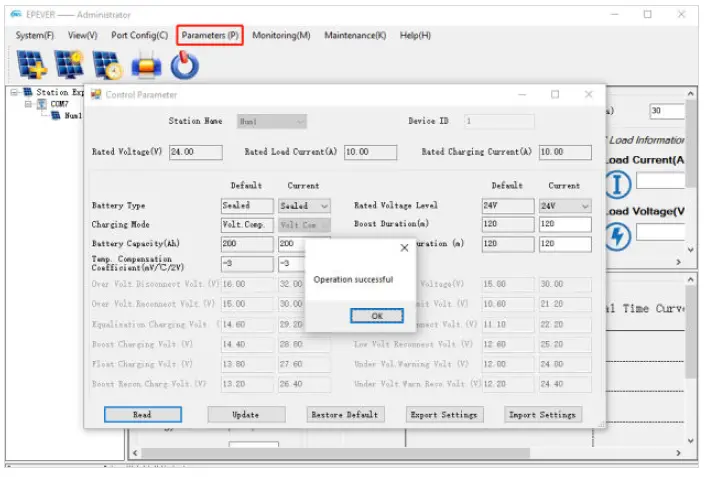The image size is (705, 477).
Task: Collapse the Station tree root node
Action: click(x=14, y=93)
